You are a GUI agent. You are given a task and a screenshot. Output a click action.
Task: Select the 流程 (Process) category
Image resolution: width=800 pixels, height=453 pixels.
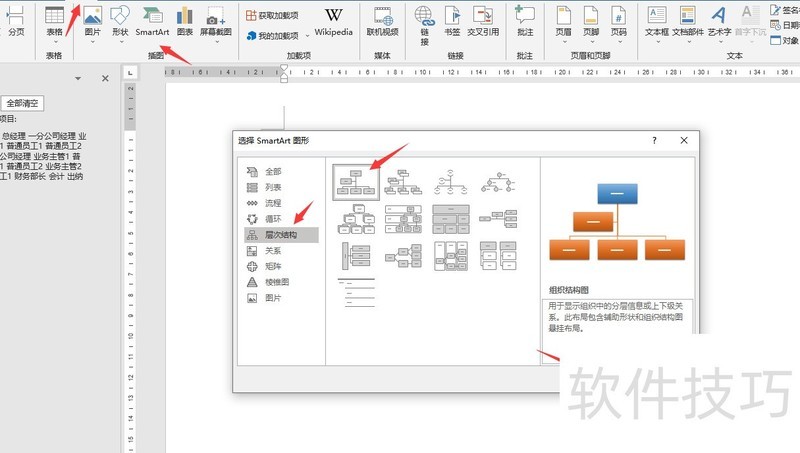[272, 203]
